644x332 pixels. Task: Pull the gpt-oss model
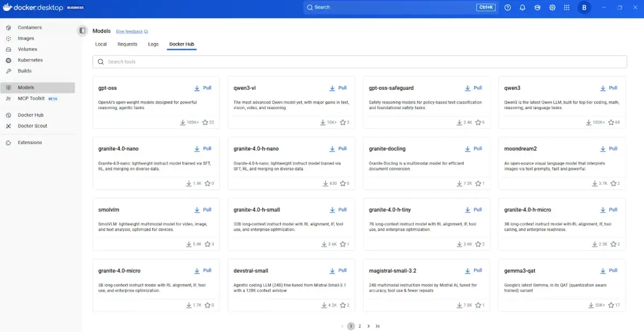pos(203,88)
